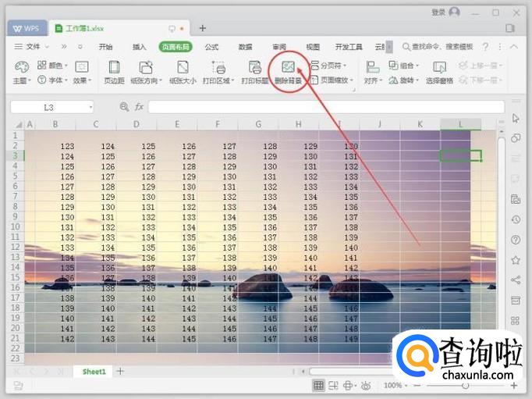This screenshot has width=532, height=399.
Task: Switch to normal grid view in status bar
Action: click(x=318, y=385)
